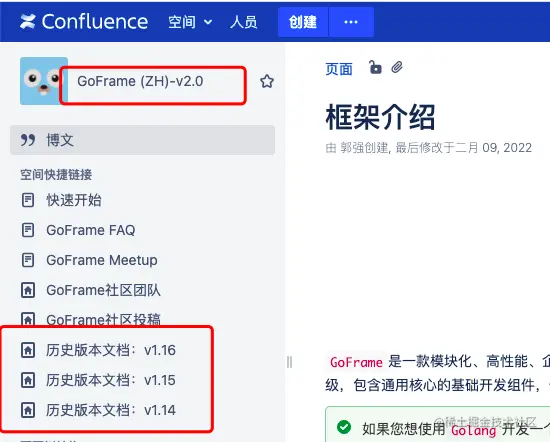The width and height of the screenshot is (550, 442).
Task: Click home icon beside 历史版本文档: v1.16
Action: pos(28,350)
